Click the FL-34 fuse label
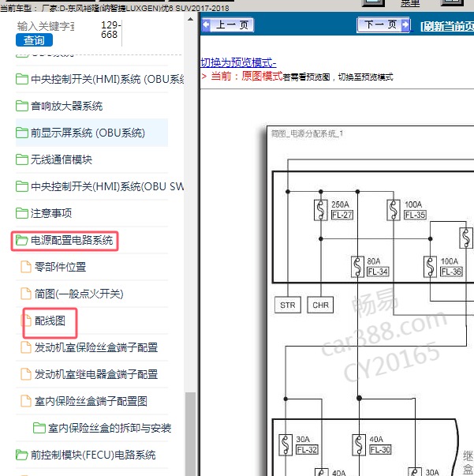The height and width of the screenshot is (476, 474). click(x=378, y=272)
